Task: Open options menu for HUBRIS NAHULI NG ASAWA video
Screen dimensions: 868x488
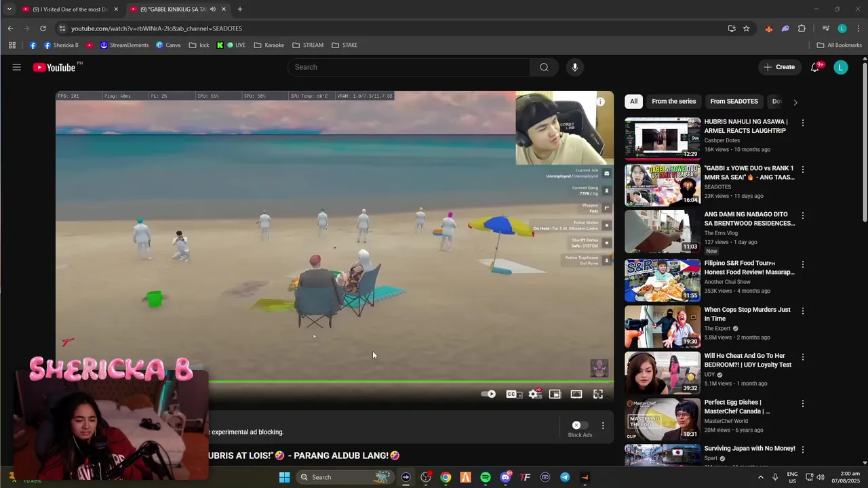Action: point(803,123)
